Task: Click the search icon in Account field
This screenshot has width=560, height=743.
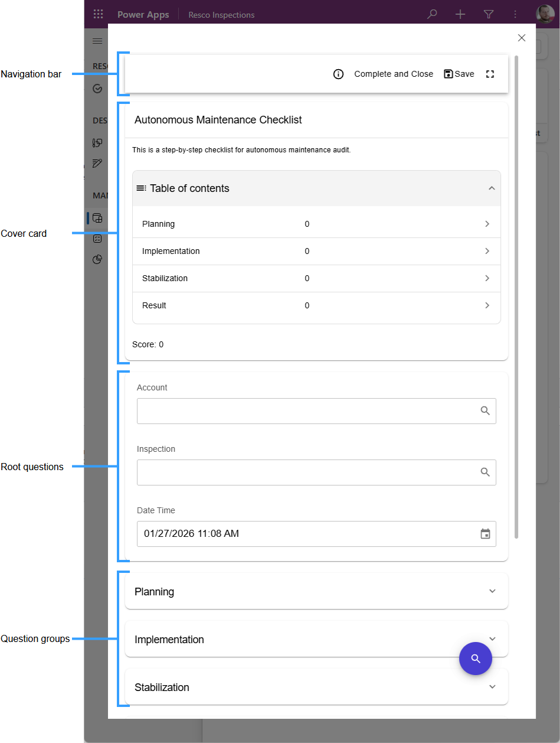Action: coord(485,411)
